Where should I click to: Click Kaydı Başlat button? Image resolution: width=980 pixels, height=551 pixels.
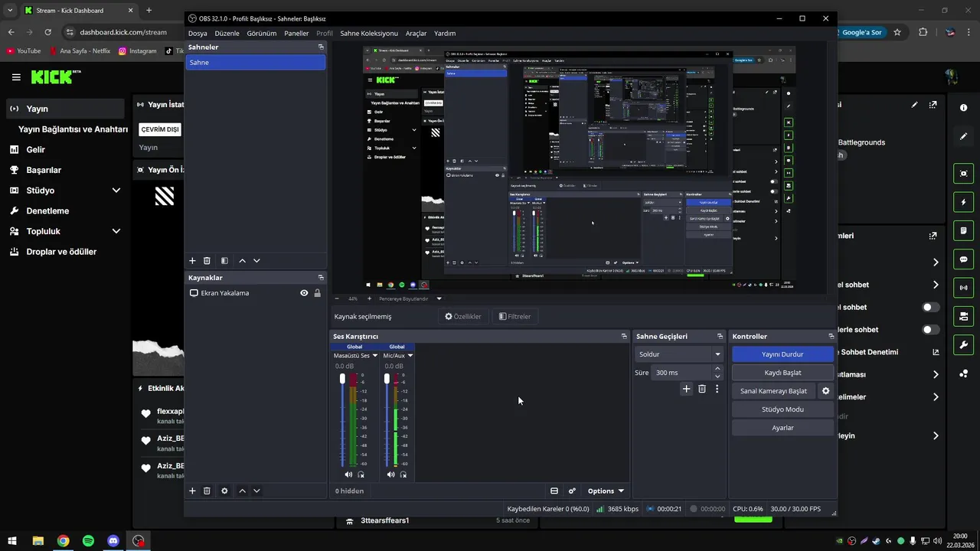click(782, 373)
